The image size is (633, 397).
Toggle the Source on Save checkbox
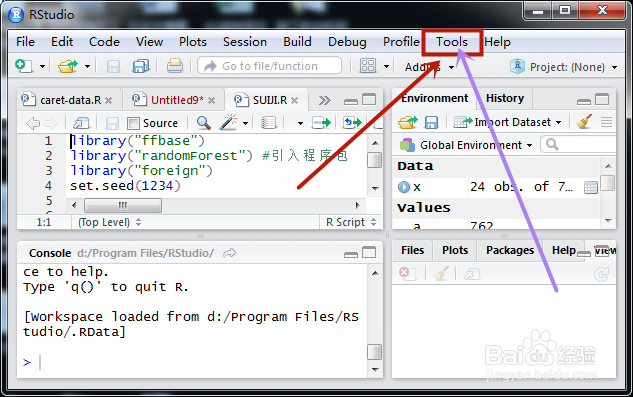133,123
